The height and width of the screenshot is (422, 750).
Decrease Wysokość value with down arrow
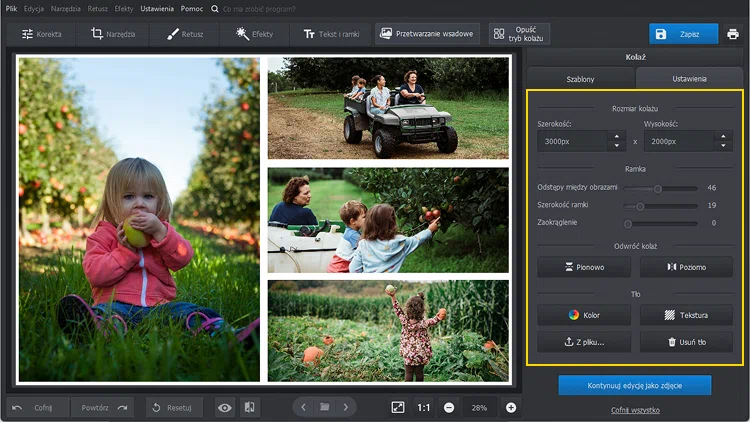(x=724, y=146)
